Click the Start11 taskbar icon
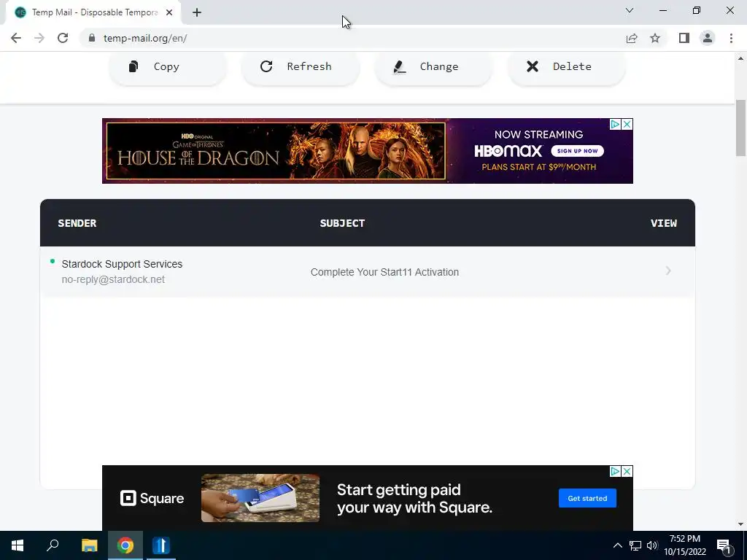This screenshot has width=747, height=560. point(161,545)
